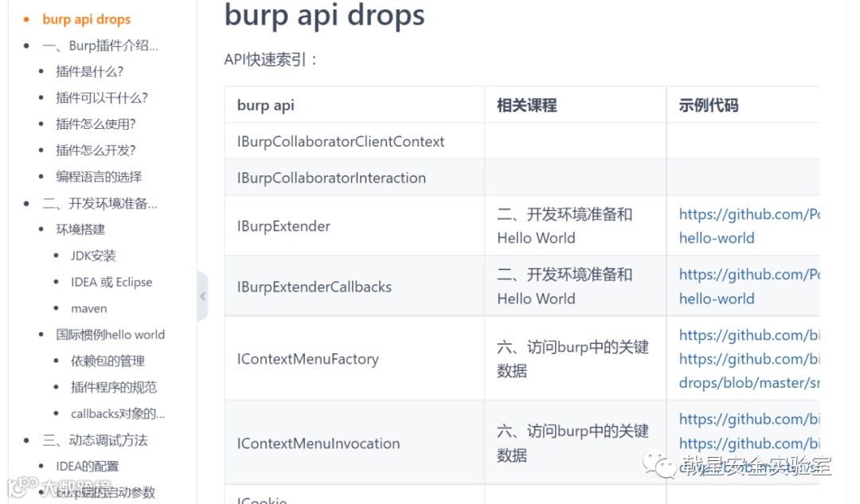Open sidebar section '三、动态调试方法'
This screenshot has height=504, width=860.
[95, 440]
